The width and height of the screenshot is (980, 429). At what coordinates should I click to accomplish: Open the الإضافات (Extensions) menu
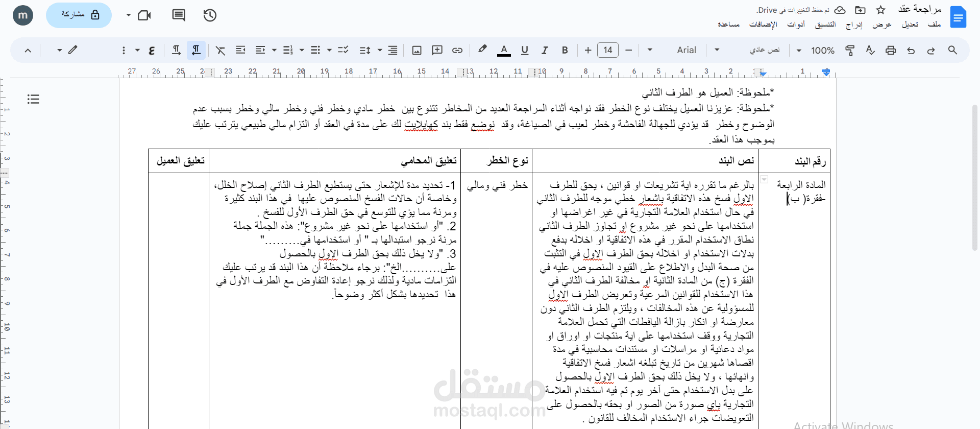pos(763,24)
